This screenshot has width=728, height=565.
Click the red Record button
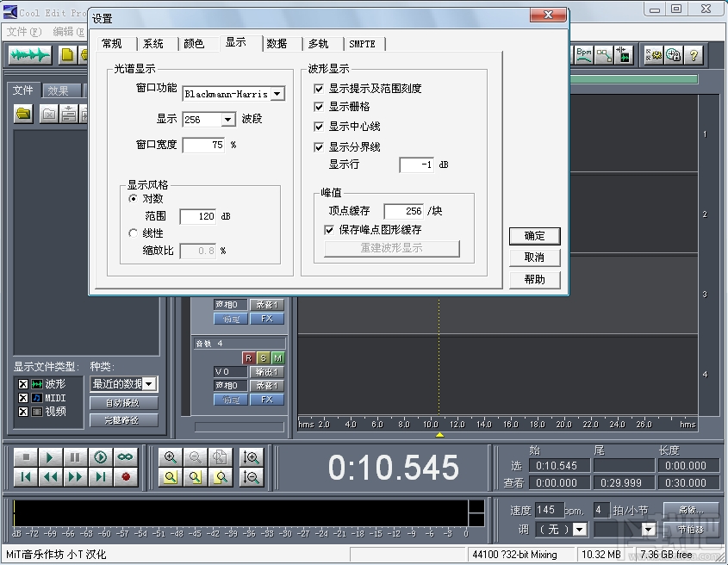click(125, 476)
